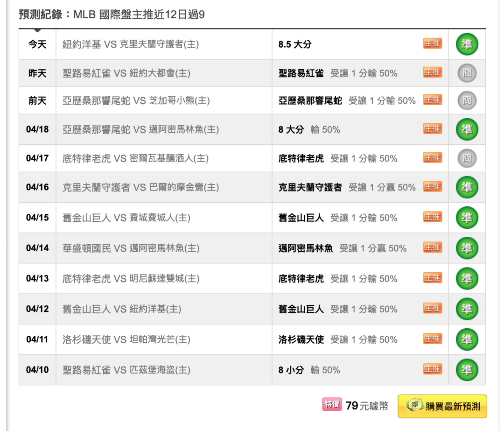
Task: Select the 聖路易紅雀 VS 匹茲堡海盜(主) matchup
Action: click(x=126, y=370)
